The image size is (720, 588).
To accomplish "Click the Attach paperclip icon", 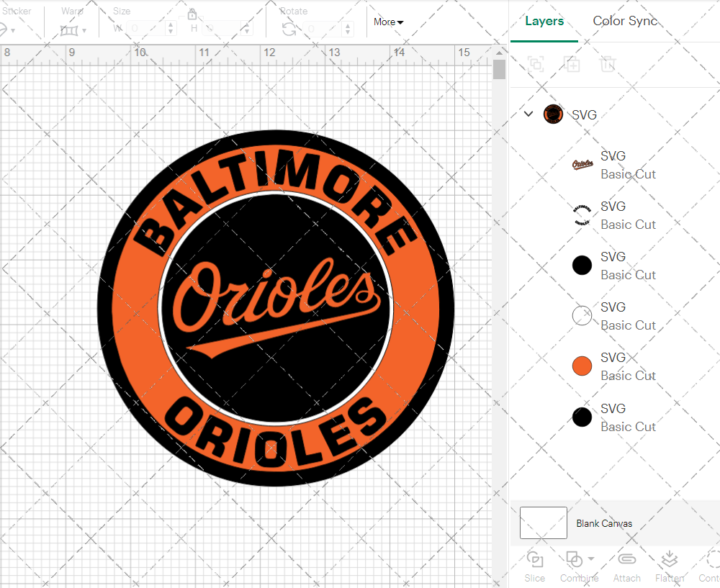I will click(x=626, y=559).
